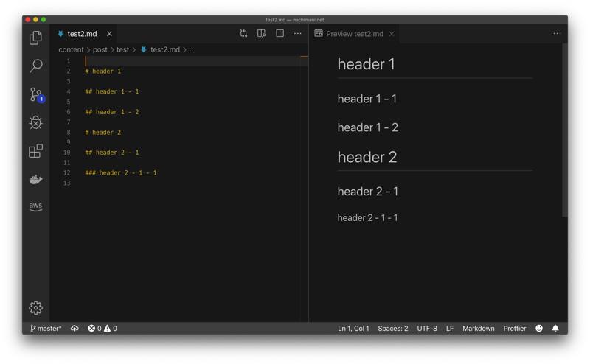Click preview heading 'header 2 - 1 - 1'
This screenshot has width=590, height=364.
coord(367,217)
